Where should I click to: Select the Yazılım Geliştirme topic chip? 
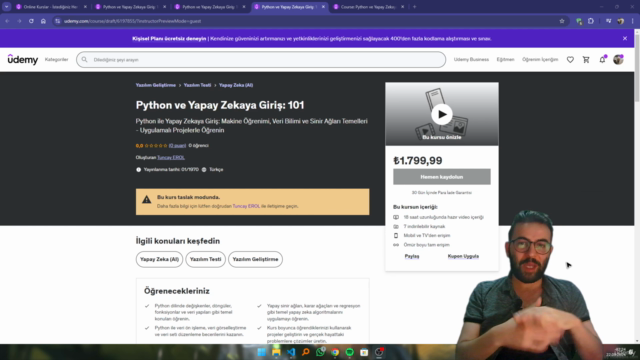(x=255, y=259)
